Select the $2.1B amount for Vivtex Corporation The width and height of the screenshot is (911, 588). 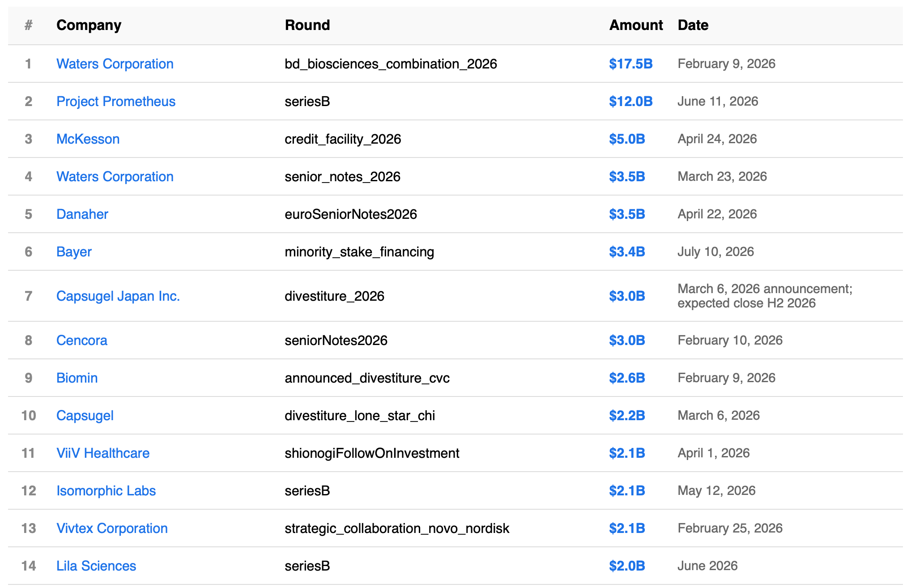(627, 528)
